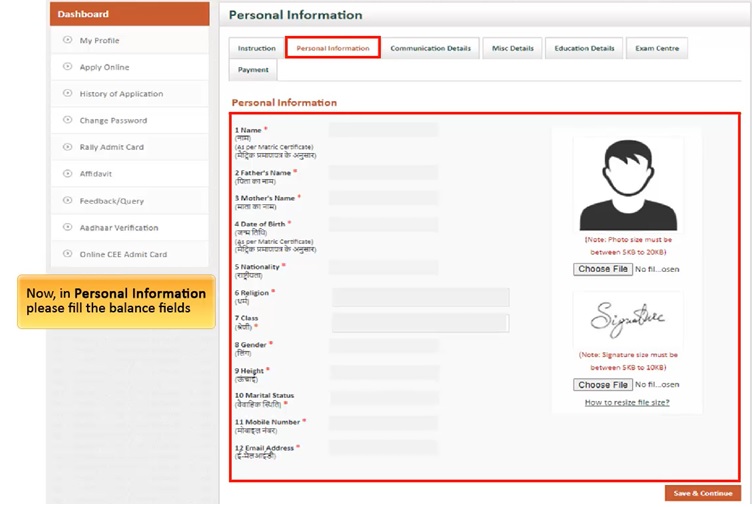This screenshot has width=752, height=507.
Task: Open the Class dropdown
Action: pyautogui.click(x=421, y=323)
